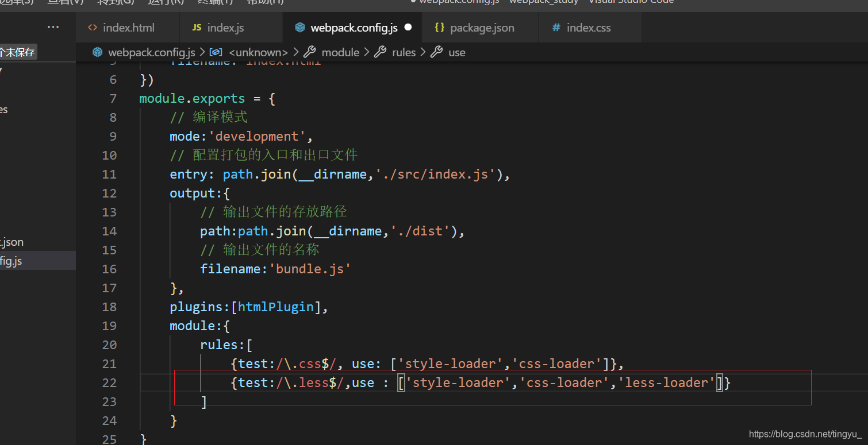The image size is (868, 445).
Task: Select the highlighted fig.js file in the sidebar
Action: [14, 260]
